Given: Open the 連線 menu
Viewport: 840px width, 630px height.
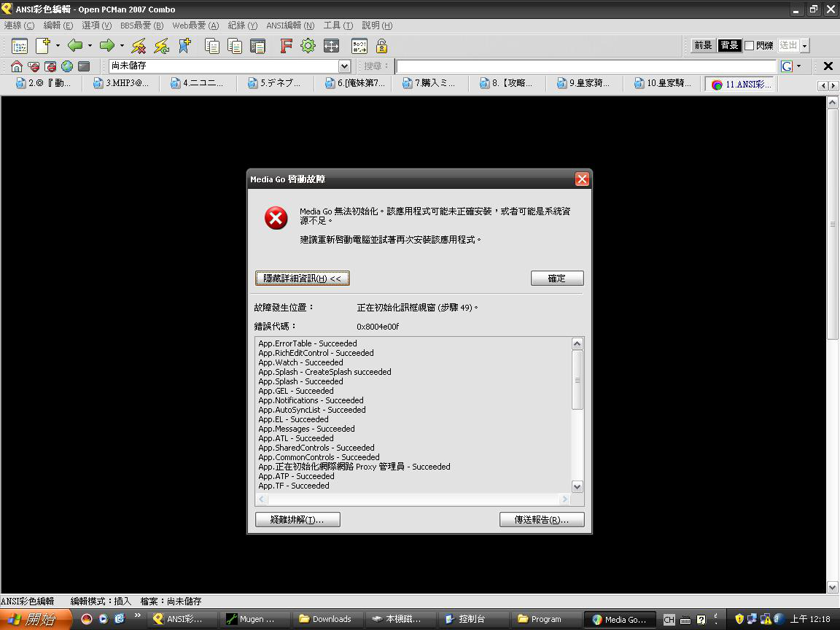Looking at the screenshot, I should coord(19,26).
